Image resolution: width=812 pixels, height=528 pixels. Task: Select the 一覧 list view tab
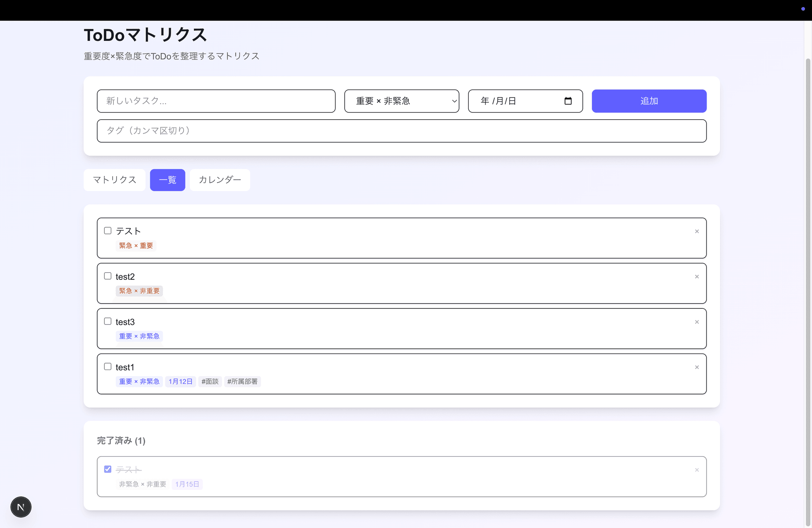tap(167, 180)
